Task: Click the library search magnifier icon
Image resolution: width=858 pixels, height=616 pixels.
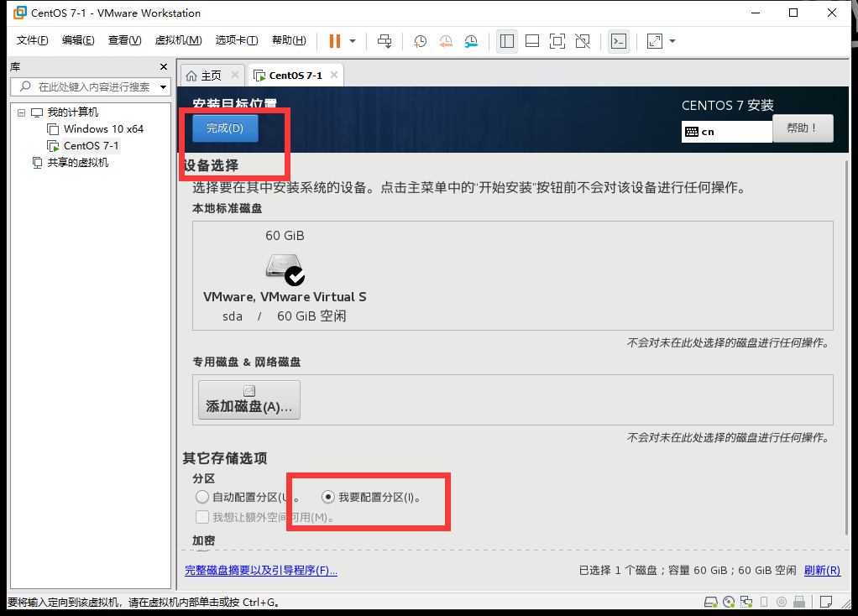Action: pyautogui.click(x=24, y=86)
